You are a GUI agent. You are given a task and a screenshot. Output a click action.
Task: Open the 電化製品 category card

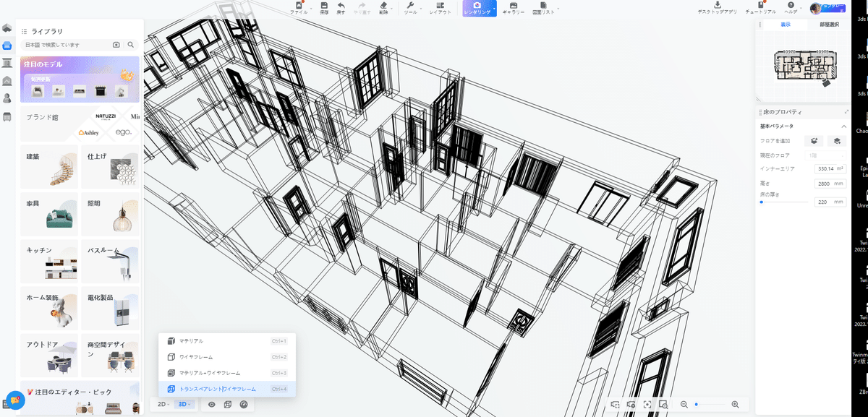110,308
